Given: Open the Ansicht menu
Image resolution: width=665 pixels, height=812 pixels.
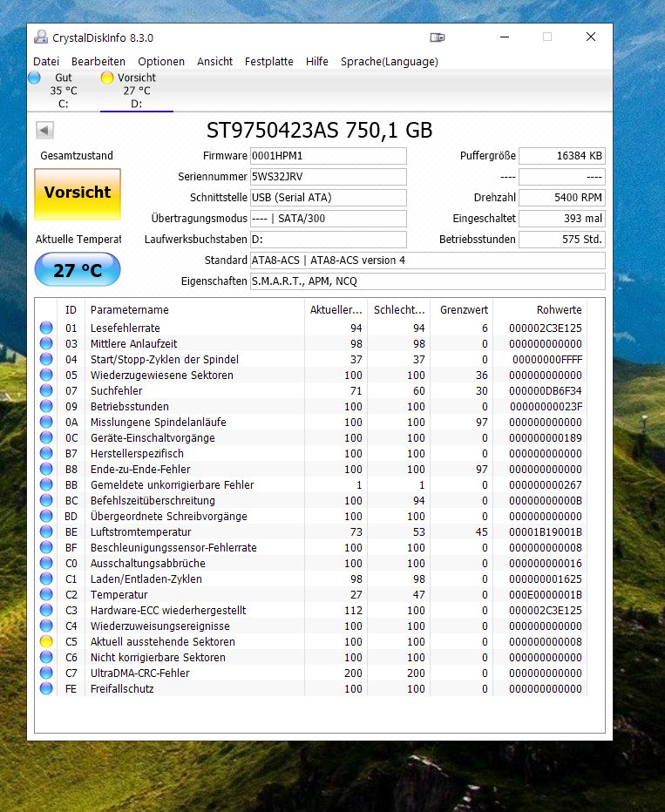Looking at the screenshot, I should click(215, 62).
